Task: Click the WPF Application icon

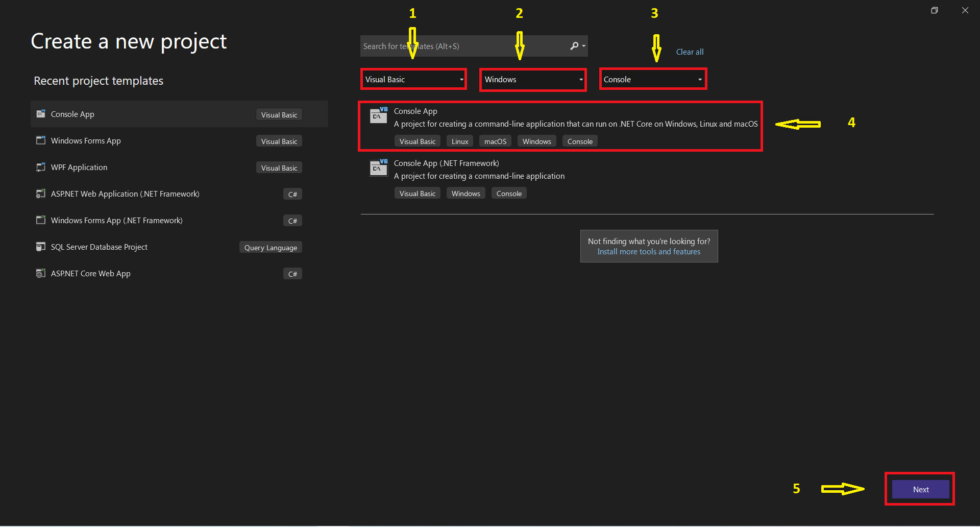Action: point(41,167)
